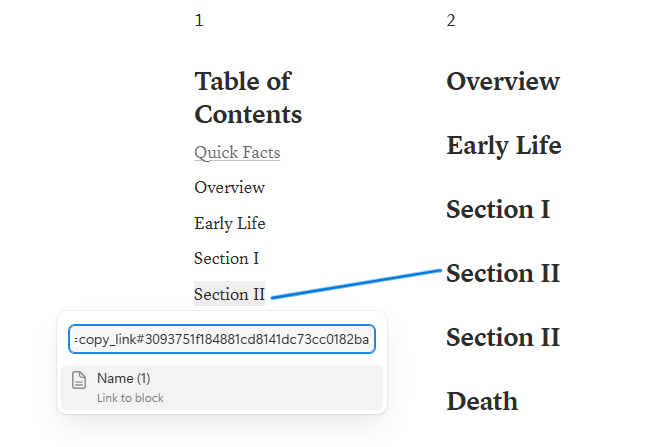This screenshot has height=447, width=660.
Task: Click the Death heading
Action: click(482, 401)
